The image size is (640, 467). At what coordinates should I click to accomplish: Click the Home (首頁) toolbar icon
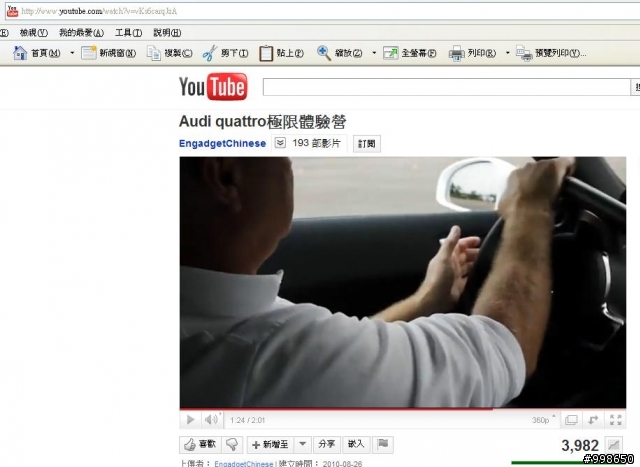[20, 53]
